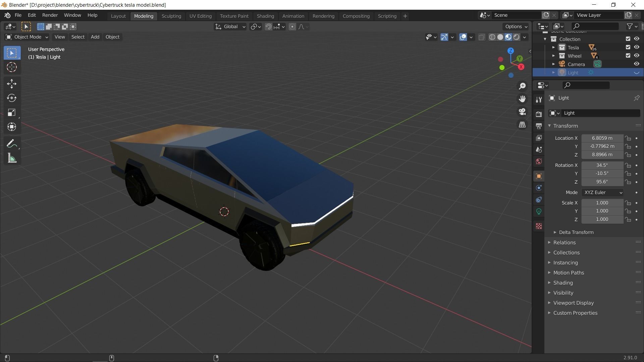Open the viewport Add menu
The image size is (644, 362).
coord(95,37)
